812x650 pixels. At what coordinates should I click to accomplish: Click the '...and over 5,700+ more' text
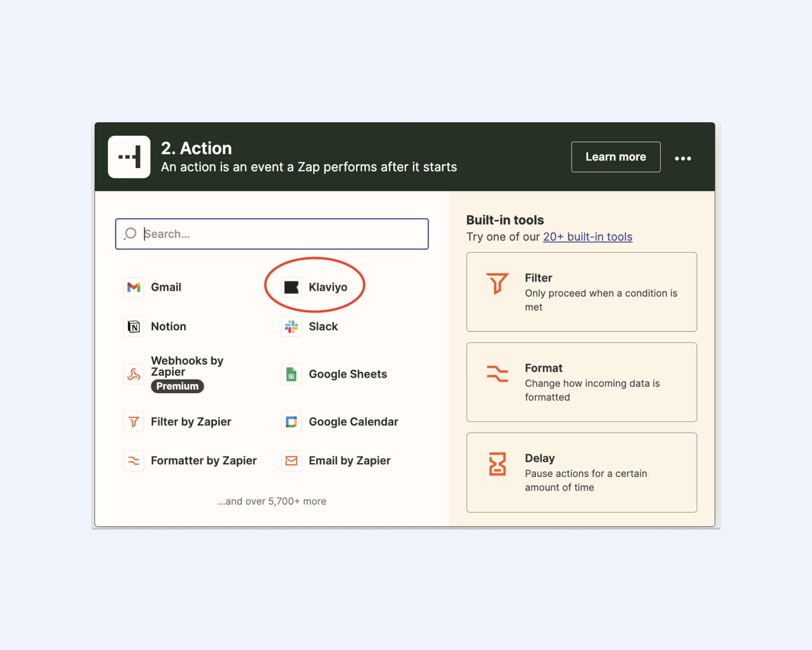pyautogui.click(x=272, y=501)
